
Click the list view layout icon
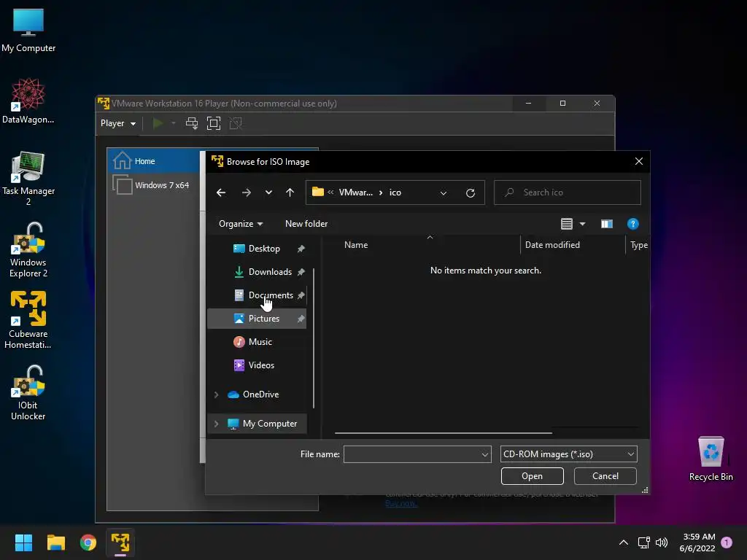pyautogui.click(x=566, y=224)
